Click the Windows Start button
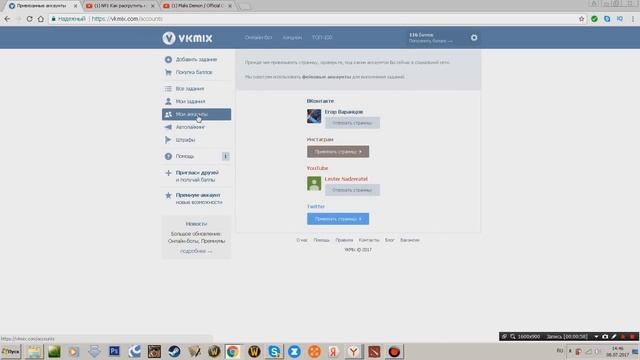Screen dimensions: 640x360 click(x=11, y=351)
